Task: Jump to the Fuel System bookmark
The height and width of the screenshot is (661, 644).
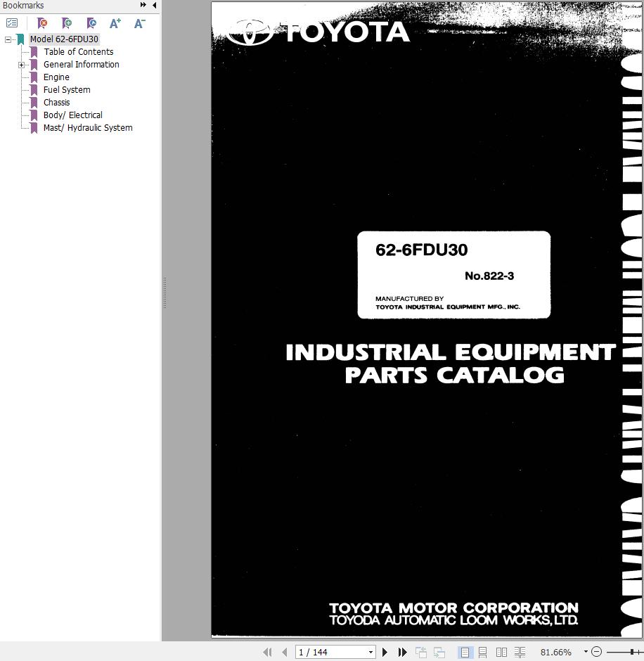Action: tap(67, 90)
